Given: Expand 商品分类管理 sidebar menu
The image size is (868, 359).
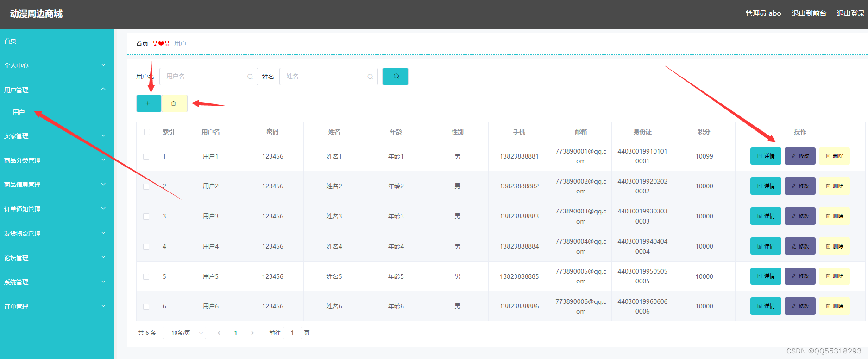Looking at the screenshot, I should coord(57,160).
